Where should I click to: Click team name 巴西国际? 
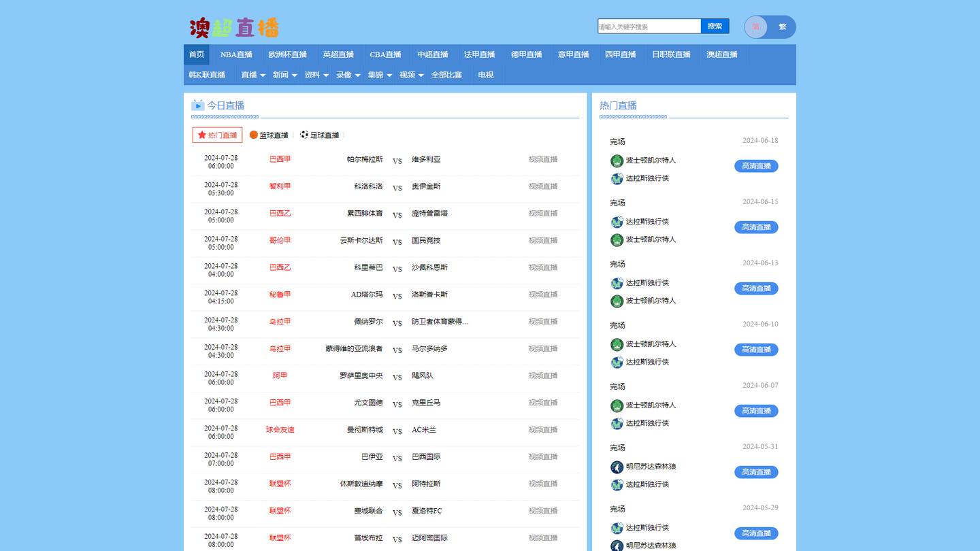click(426, 457)
